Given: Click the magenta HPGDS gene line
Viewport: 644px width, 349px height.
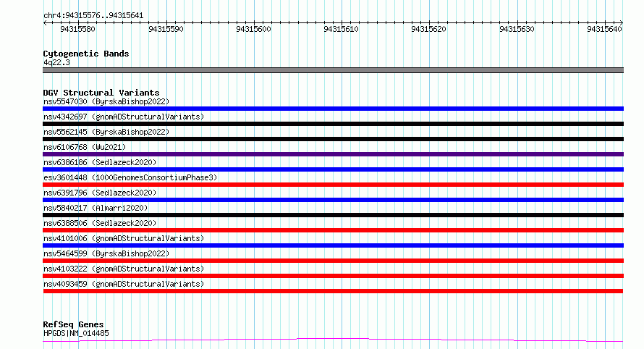Looking at the screenshot, I should click(x=333, y=340).
